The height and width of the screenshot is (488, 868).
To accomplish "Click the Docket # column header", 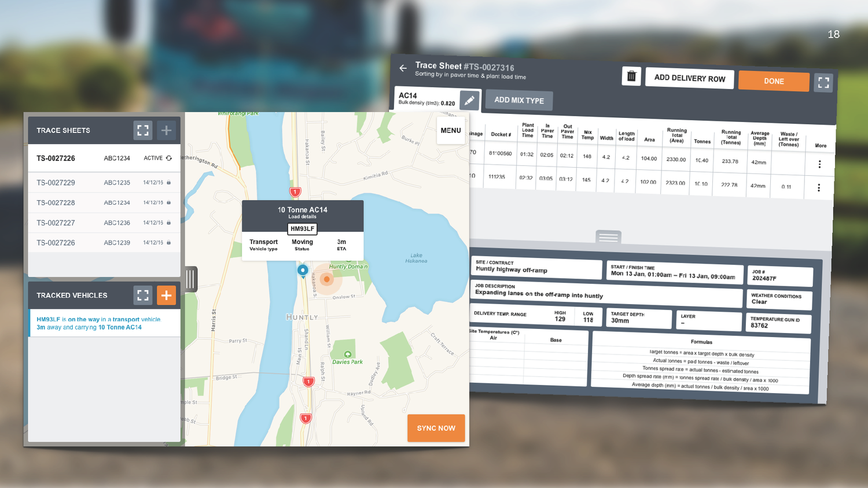I will pos(501,134).
